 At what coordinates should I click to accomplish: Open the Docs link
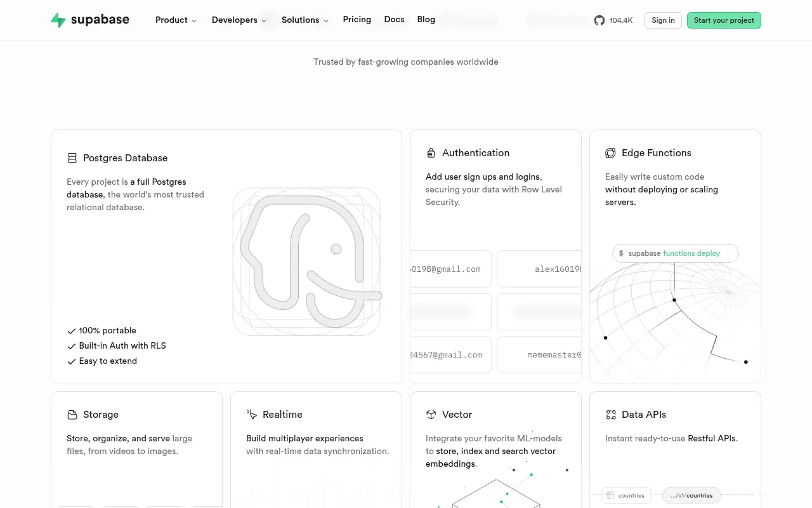[x=394, y=20]
